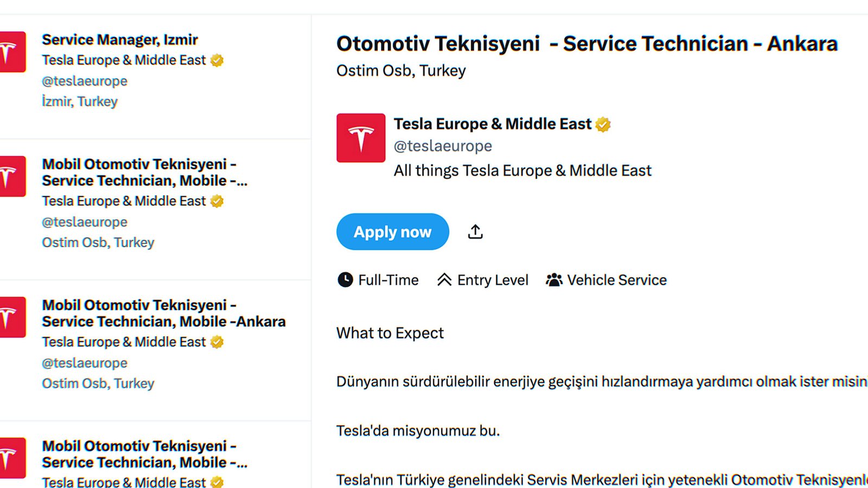Image resolution: width=868 pixels, height=488 pixels.
Task: Click verified badge on Service Manager listing
Action: point(217,60)
